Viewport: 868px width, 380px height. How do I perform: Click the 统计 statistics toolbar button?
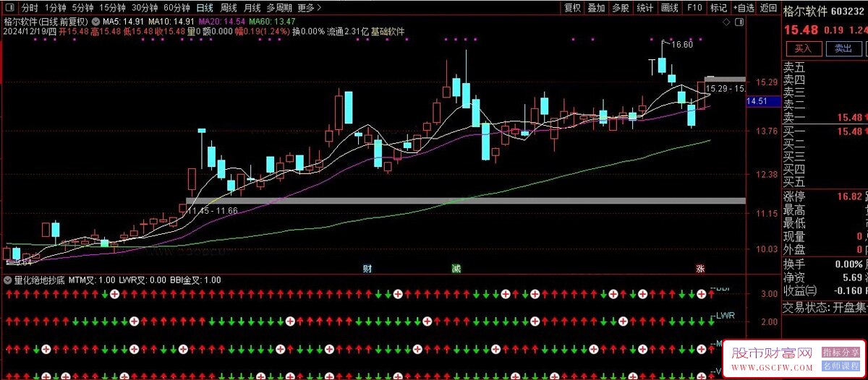point(645,8)
